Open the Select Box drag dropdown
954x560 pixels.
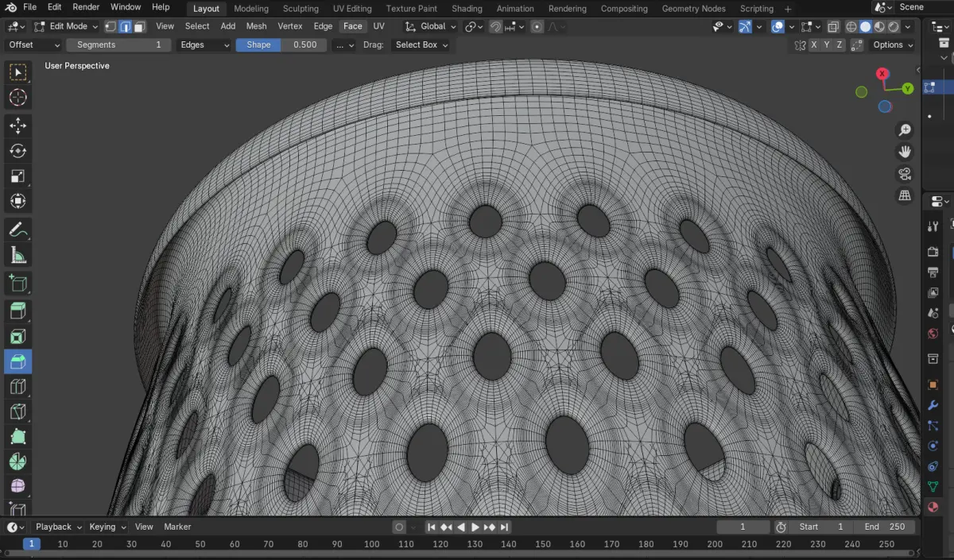point(421,45)
